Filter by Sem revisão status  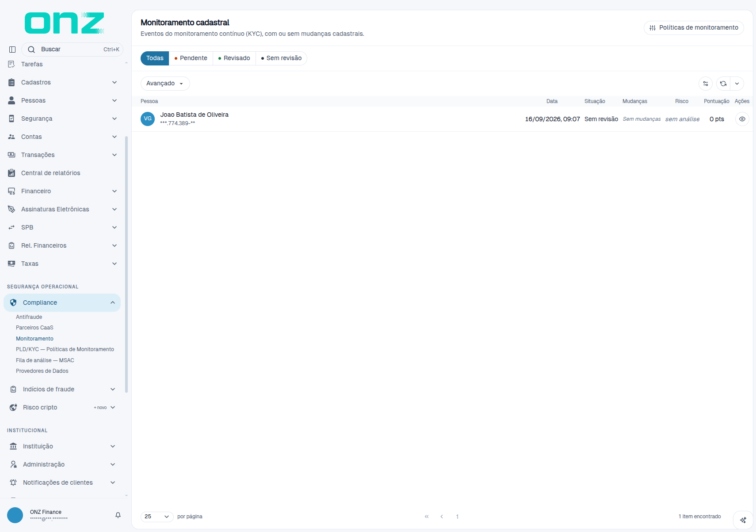click(281, 58)
